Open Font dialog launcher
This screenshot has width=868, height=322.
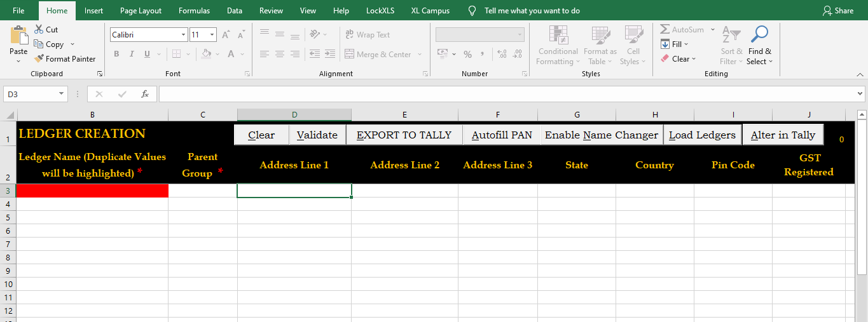247,74
